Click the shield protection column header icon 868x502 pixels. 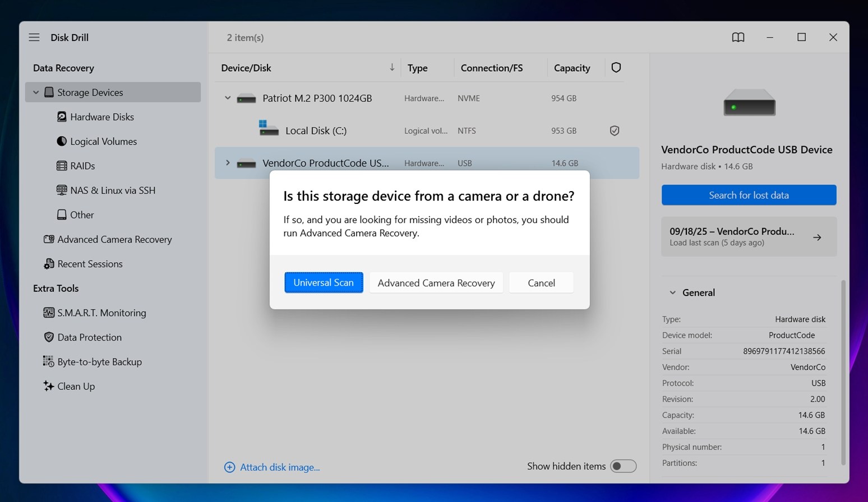[x=616, y=68]
